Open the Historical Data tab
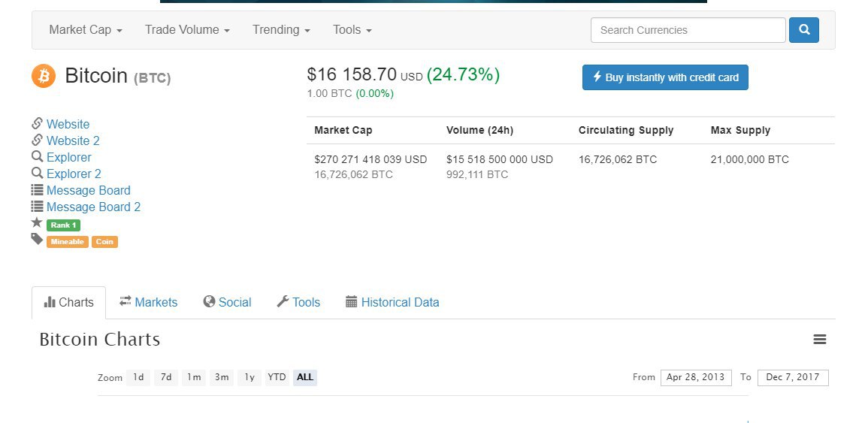Screen dimensions: 868x423 392,302
